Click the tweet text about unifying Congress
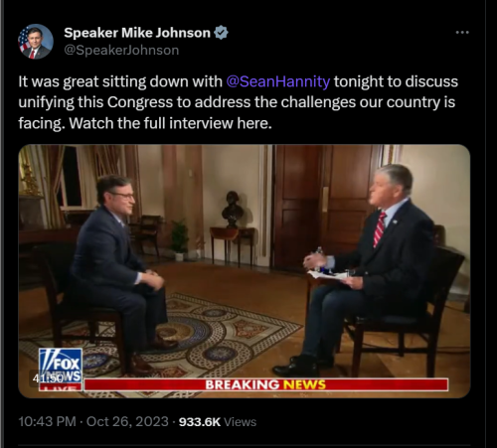Image resolution: width=497 pixels, height=448 pixels. click(x=239, y=102)
